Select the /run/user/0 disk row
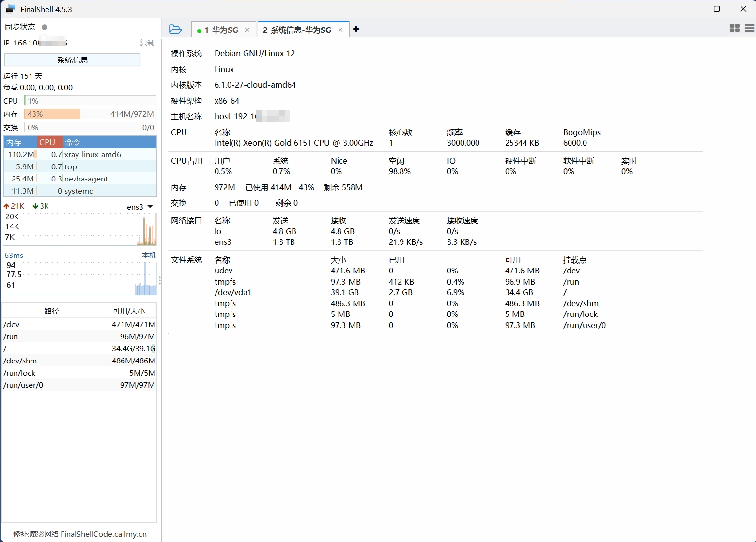Screen dimensions: 756x542 pyautogui.click(x=79, y=385)
